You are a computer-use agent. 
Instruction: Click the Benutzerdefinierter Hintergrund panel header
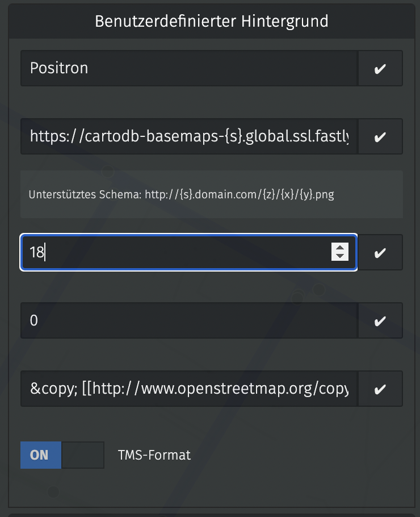tap(212, 22)
